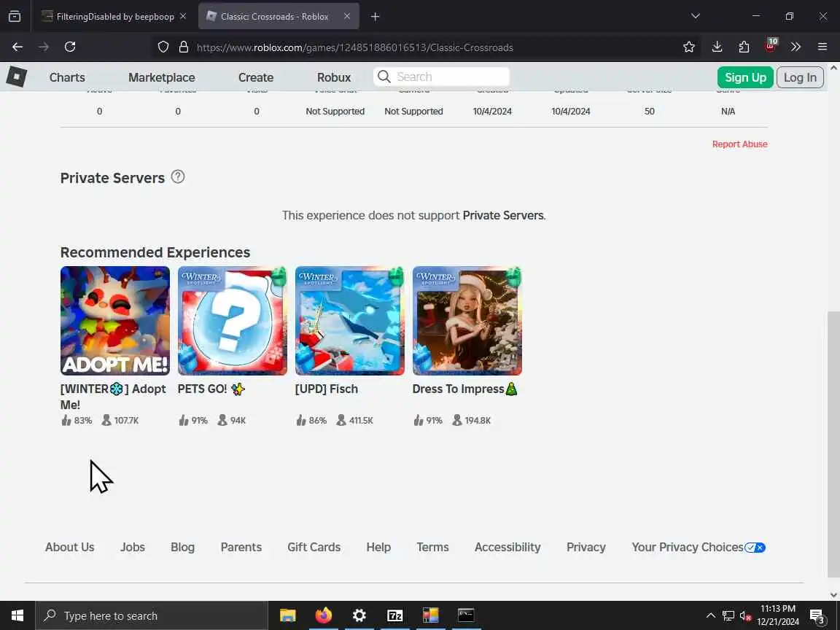Open the Firefox downloads arrow icon
Screen dimensions: 840x630
(717, 47)
